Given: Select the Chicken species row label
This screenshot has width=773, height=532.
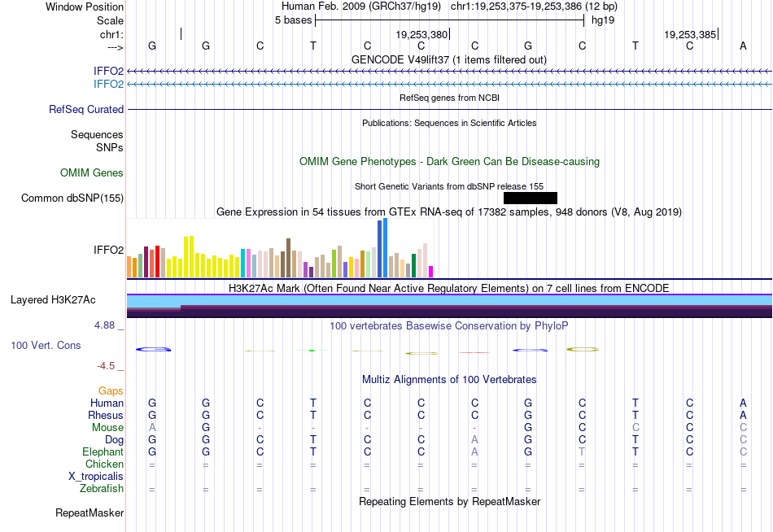Looking at the screenshot, I should (x=104, y=464).
